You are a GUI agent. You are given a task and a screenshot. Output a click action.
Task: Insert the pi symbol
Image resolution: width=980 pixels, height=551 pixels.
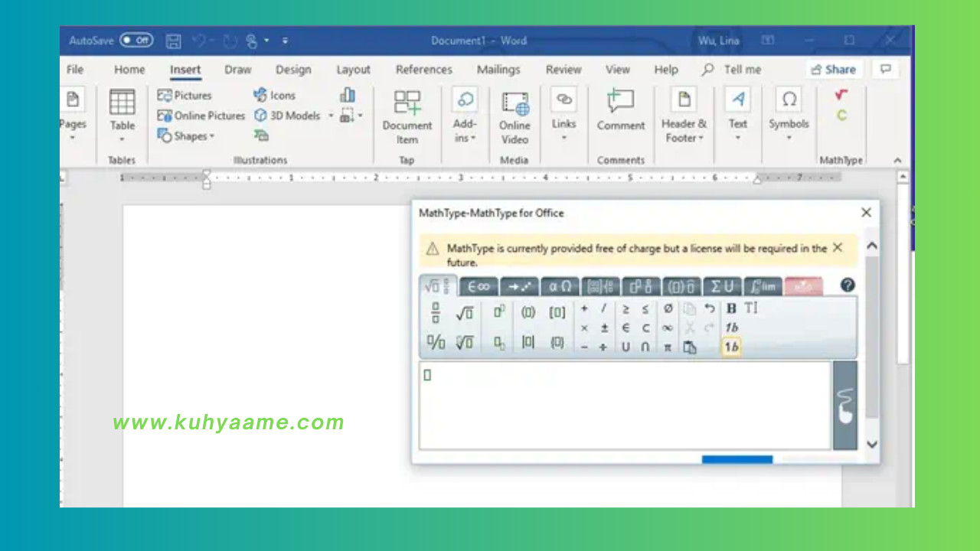pyautogui.click(x=668, y=347)
